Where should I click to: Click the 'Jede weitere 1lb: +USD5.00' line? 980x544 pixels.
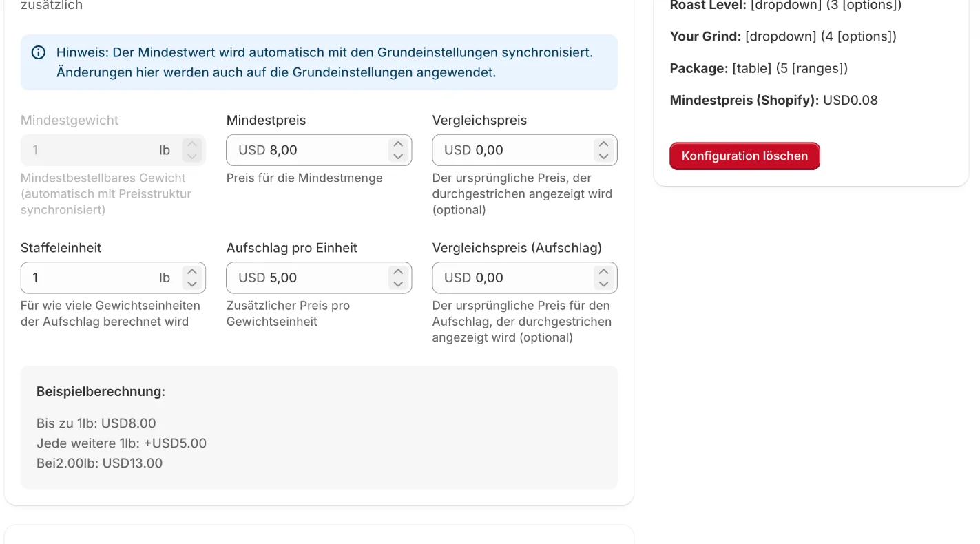121,443
